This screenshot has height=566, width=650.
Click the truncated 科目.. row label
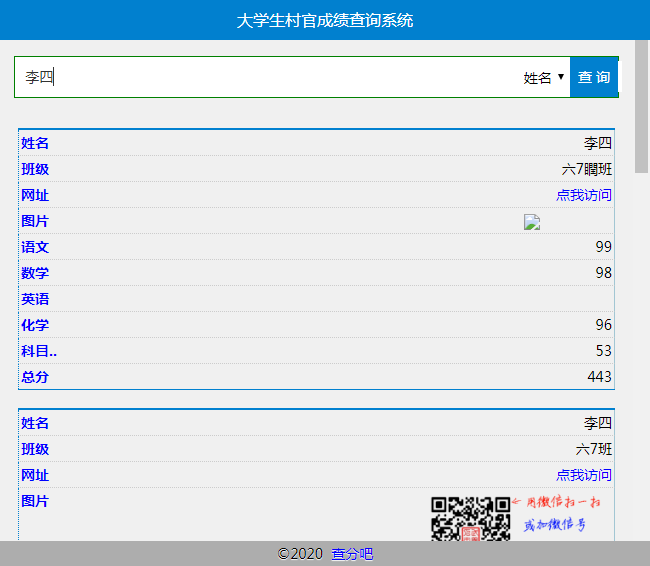pos(39,351)
